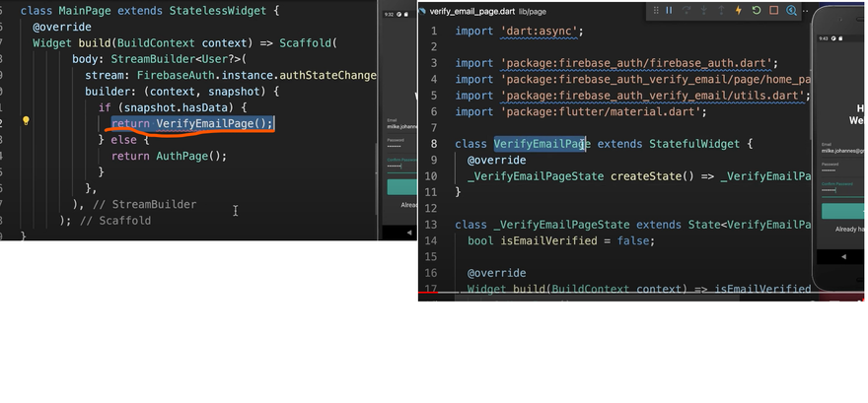Viewport: 868px width, 403px height.
Task: Click the 'Already have' link in right emulator
Action: click(x=848, y=229)
